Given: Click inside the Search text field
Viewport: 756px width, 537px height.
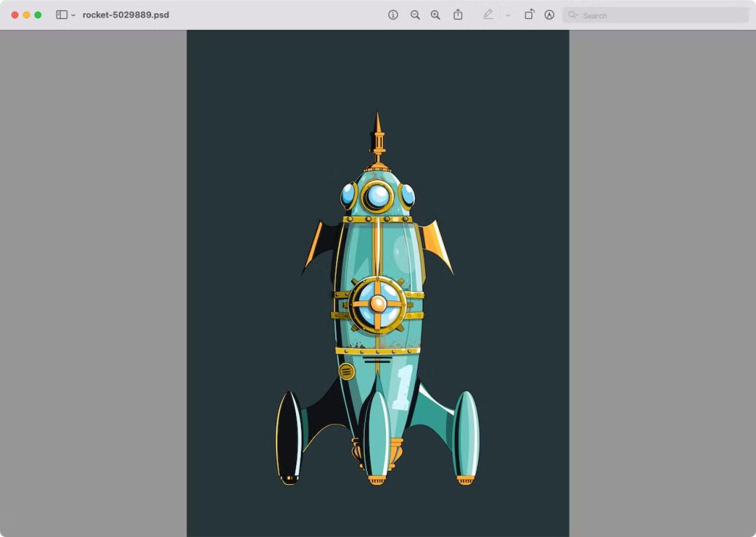Looking at the screenshot, I should [x=653, y=15].
